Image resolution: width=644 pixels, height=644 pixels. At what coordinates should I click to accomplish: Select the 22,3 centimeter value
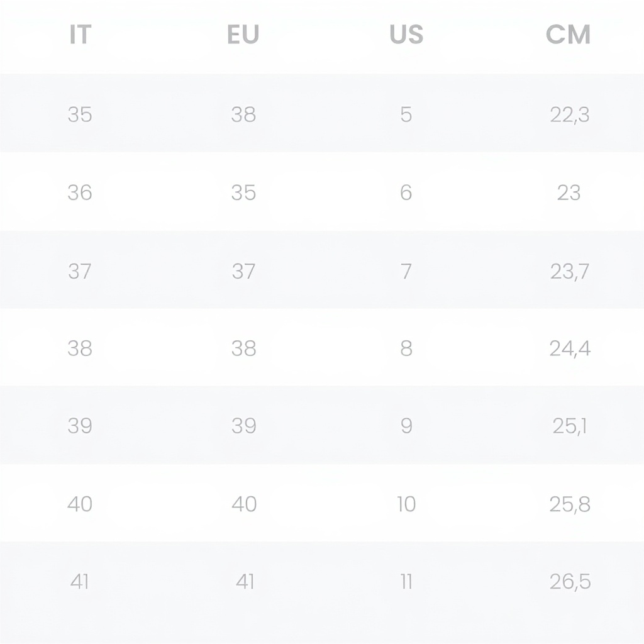click(x=569, y=114)
